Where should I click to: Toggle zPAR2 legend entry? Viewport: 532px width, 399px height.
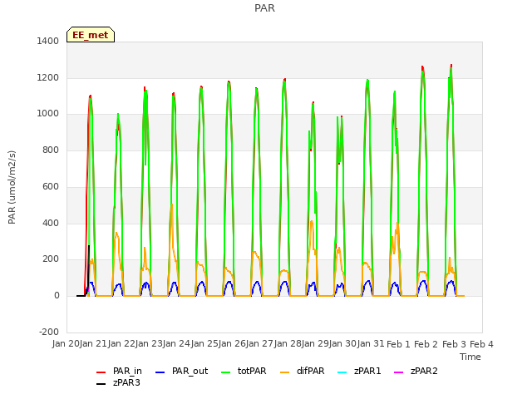(x=416, y=372)
